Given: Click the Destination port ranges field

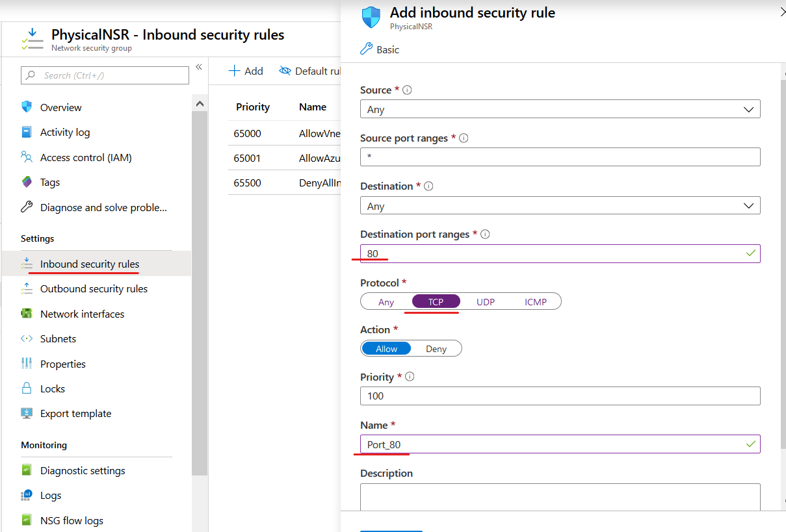Looking at the screenshot, I should pos(560,253).
